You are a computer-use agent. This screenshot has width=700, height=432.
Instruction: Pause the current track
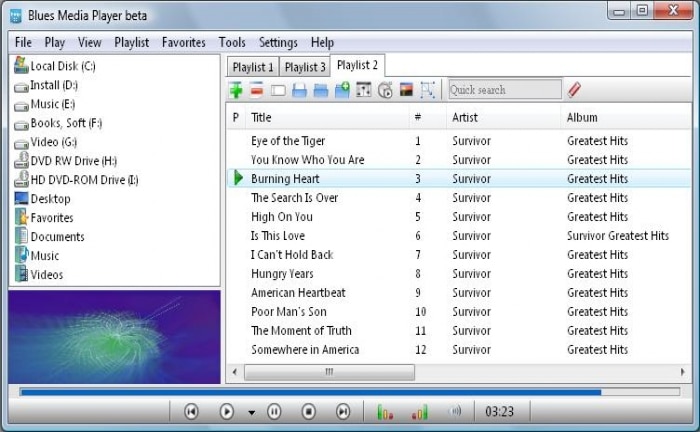274,411
